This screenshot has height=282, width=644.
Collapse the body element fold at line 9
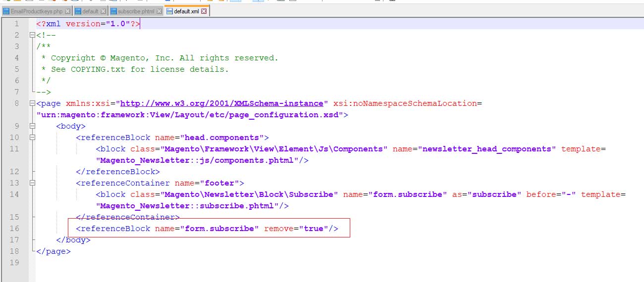32,126
